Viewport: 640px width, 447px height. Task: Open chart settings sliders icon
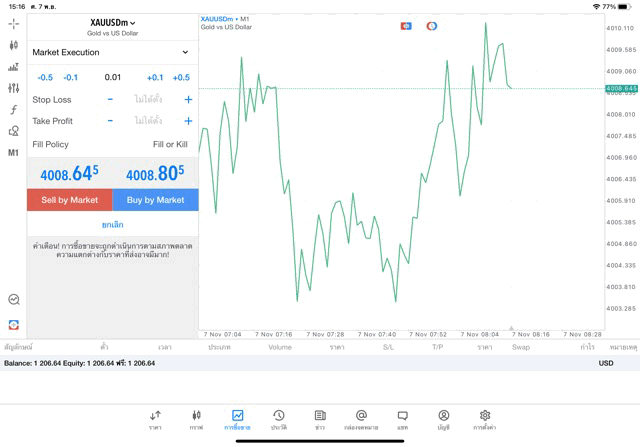click(13, 88)
